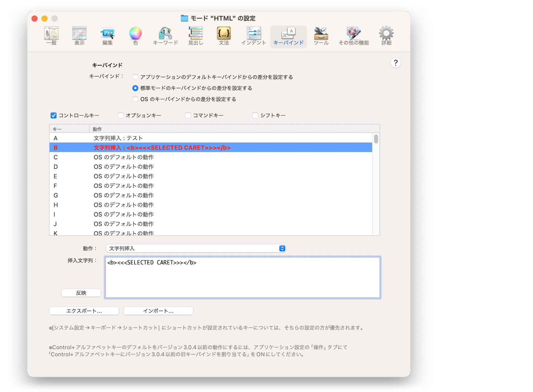Click the 反映 apply button
This screenshot has height=392, width=533.
click(81, 293)
